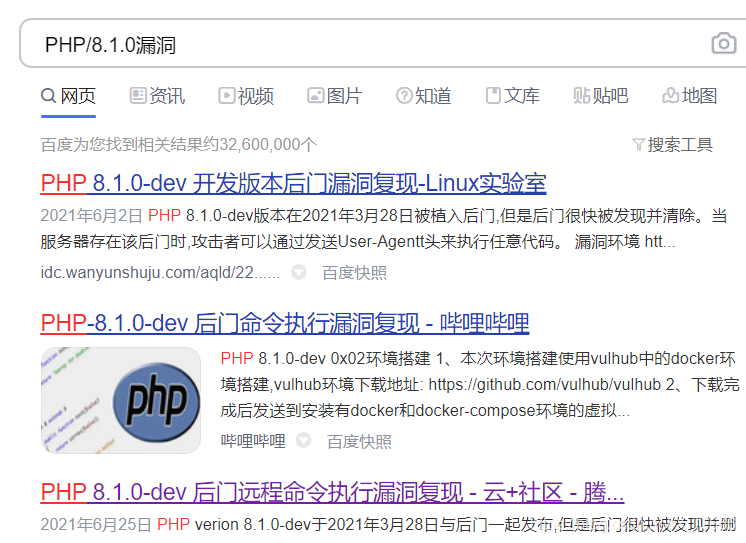Switch to the 贴吧 tab
The height and width of the screenshot is (543, 746).
(x=601, y=96)
